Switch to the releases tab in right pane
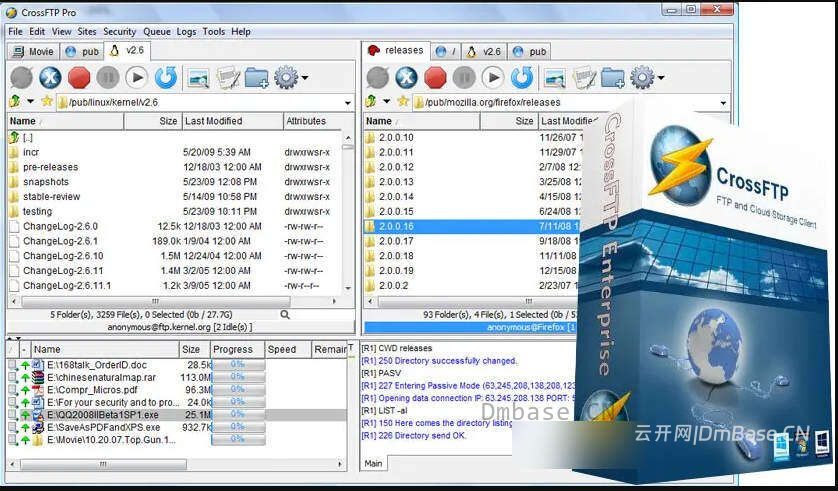The image size is (838, 491). [396, 50]
